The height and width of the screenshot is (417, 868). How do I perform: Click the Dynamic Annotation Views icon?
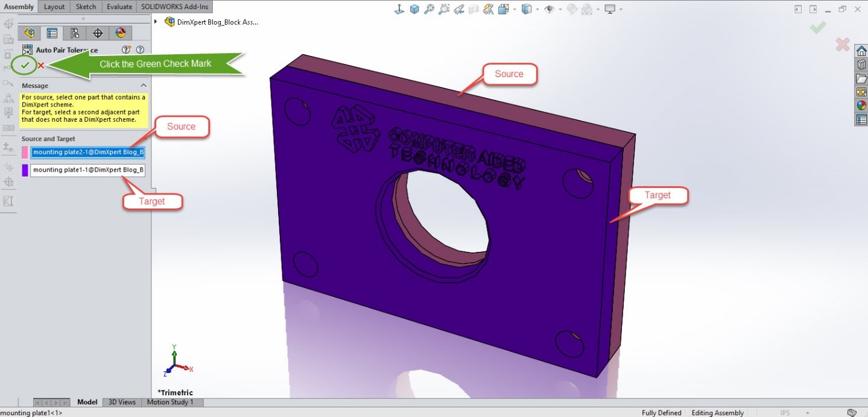tap(489, 9)
